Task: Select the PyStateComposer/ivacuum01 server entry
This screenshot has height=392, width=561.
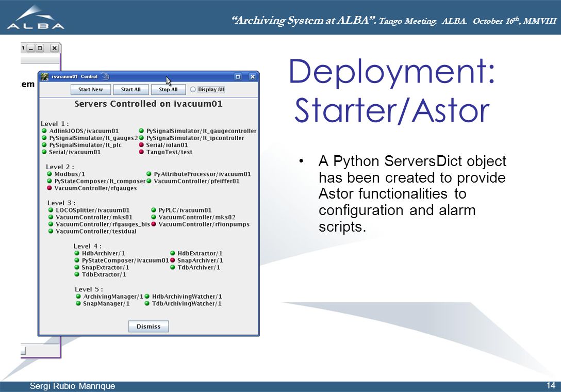Action: tap(125, 260)
